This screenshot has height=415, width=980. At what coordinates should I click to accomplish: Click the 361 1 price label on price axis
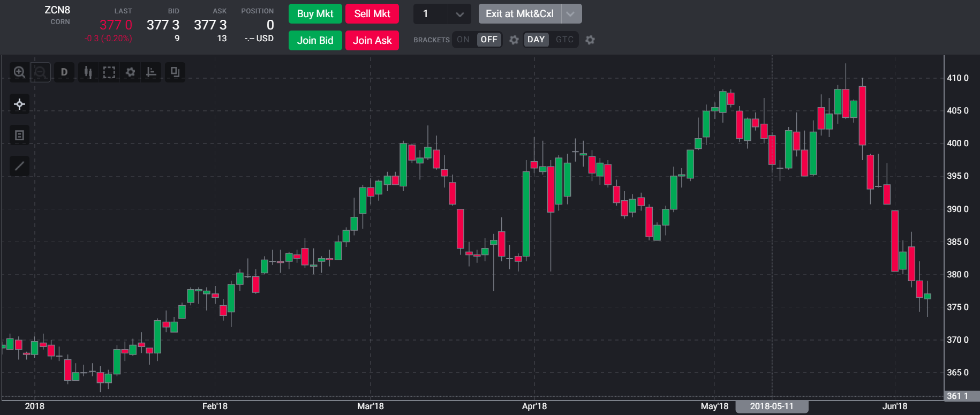pyautogui.click(x=962, y=396)
